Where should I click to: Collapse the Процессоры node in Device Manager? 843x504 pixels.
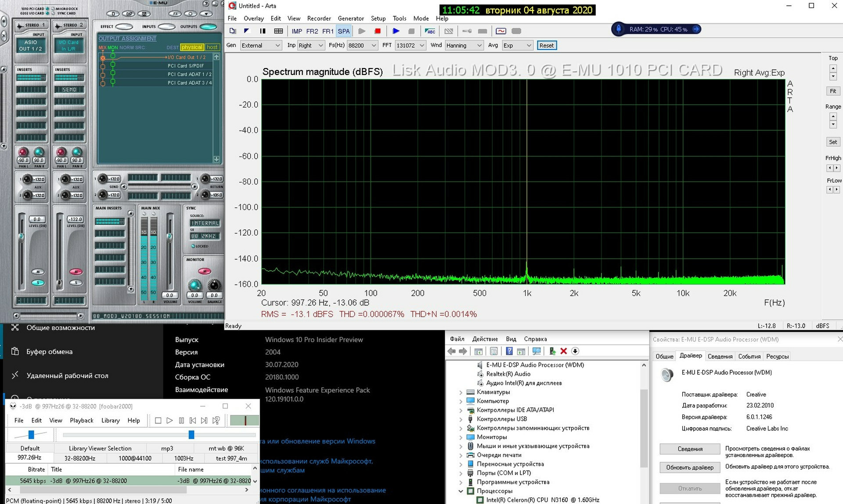[x=461, y=491]
